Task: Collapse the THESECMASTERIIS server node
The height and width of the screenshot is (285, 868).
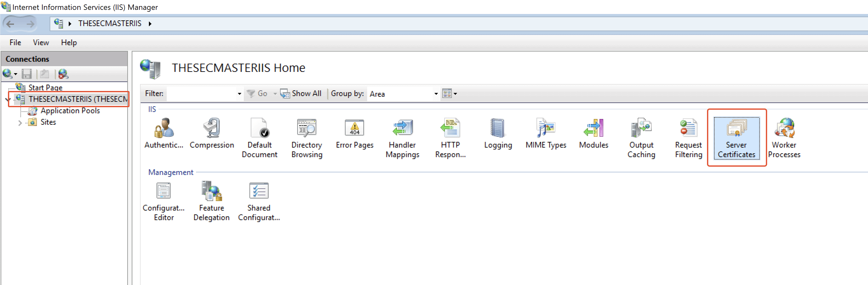Action: point(8,99)
